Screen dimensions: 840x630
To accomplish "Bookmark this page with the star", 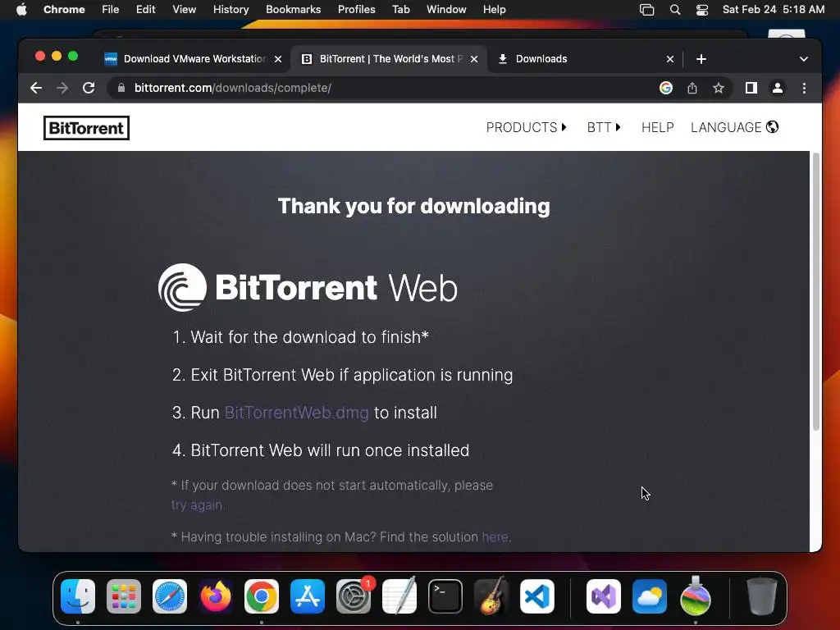I will [x=719, y=88].
